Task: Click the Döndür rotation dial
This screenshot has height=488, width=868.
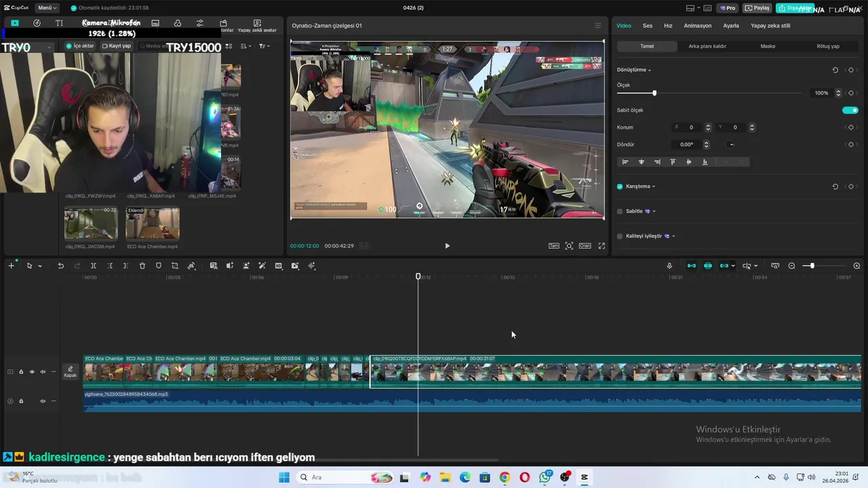Action: (731, 144)
